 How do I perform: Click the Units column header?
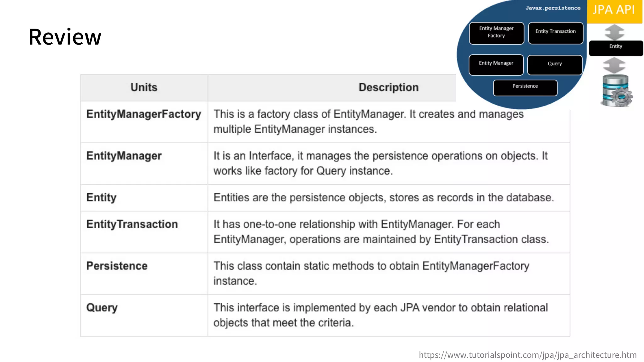144,87
